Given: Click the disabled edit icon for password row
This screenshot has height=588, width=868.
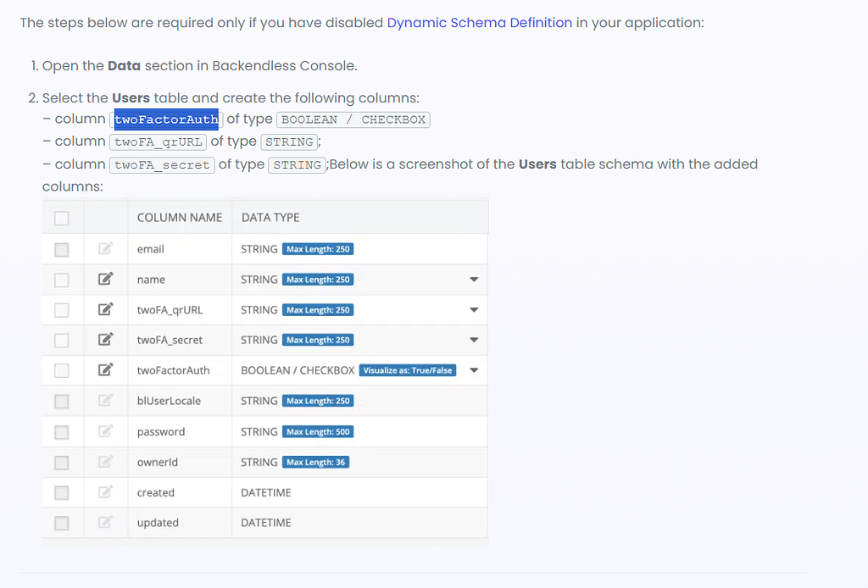Looking at the screenshot, I should [x=105, y=431].
